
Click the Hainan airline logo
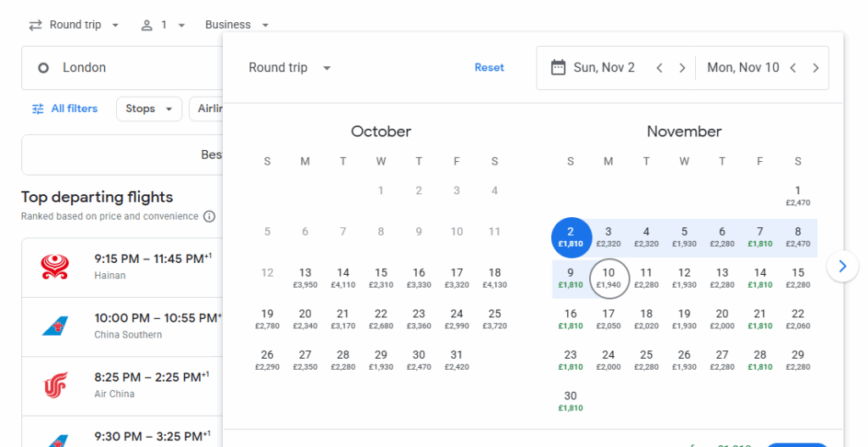coord(55,266)
